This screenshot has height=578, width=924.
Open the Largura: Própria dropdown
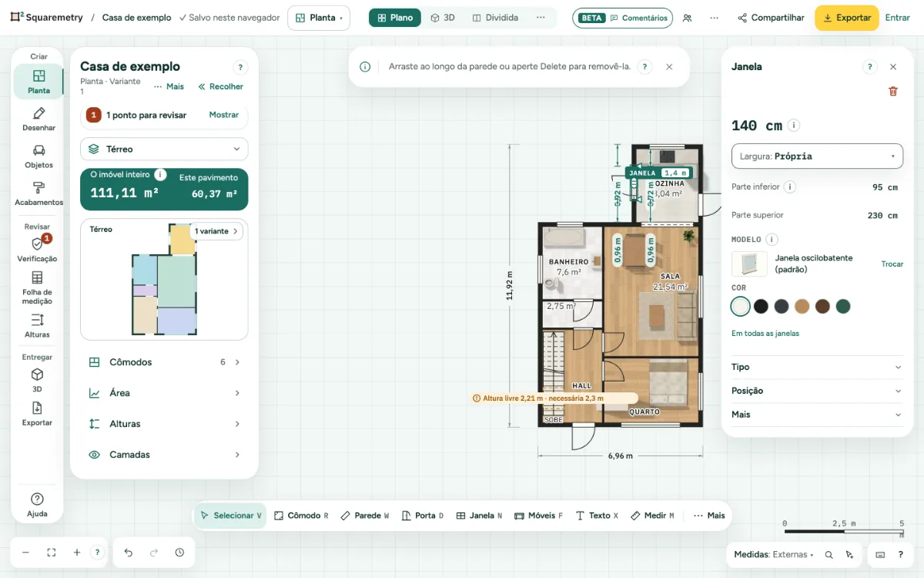(x=817, y=156)
